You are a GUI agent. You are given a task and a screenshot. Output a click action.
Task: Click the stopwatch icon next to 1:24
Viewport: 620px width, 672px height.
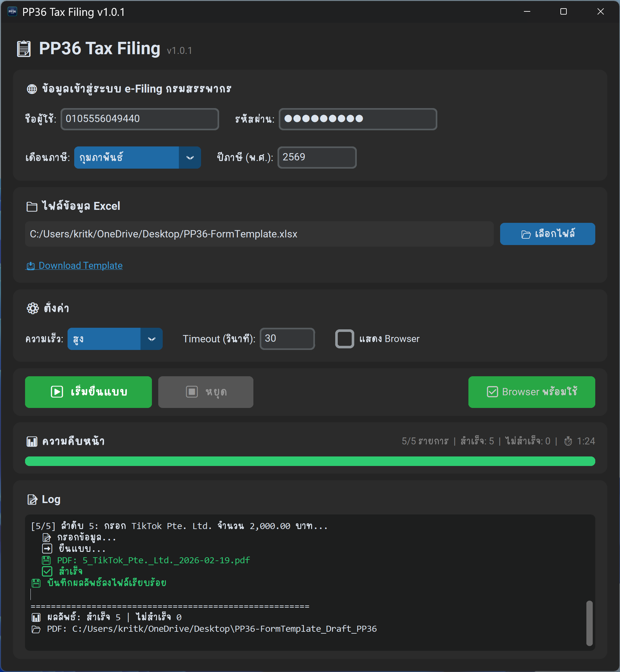point(568,441)
